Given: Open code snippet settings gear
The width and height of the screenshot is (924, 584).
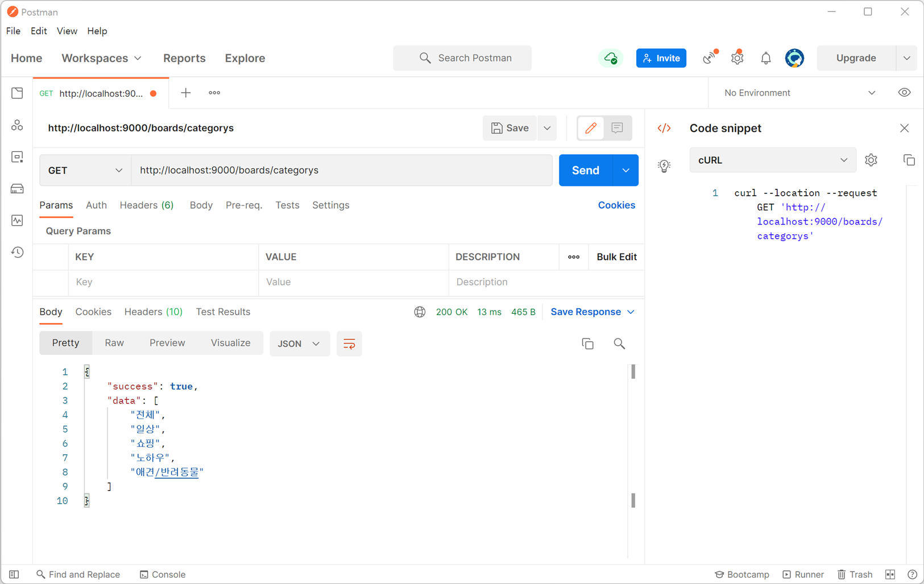Looking at the screenshot, I should click(x=871, y=160).
